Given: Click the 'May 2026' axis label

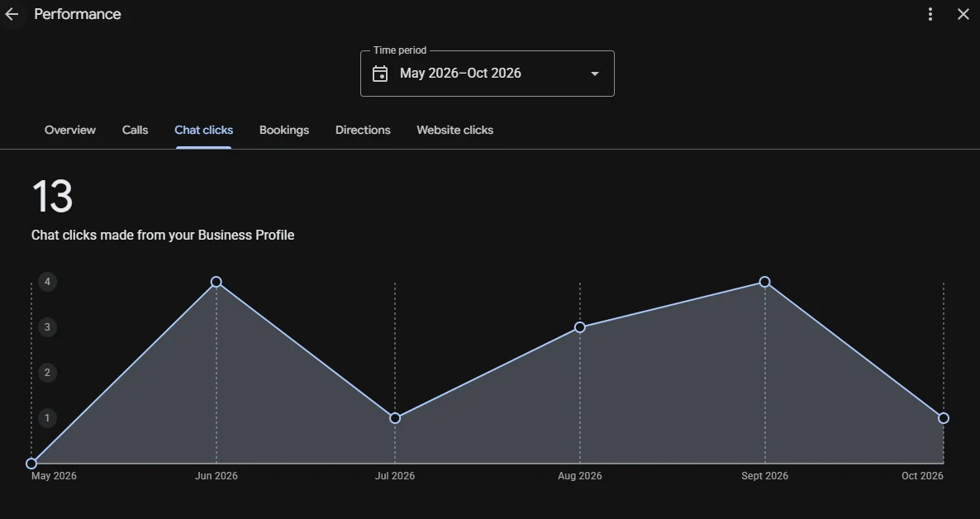Looking at the screenshot, I should (x=54, y=476).
